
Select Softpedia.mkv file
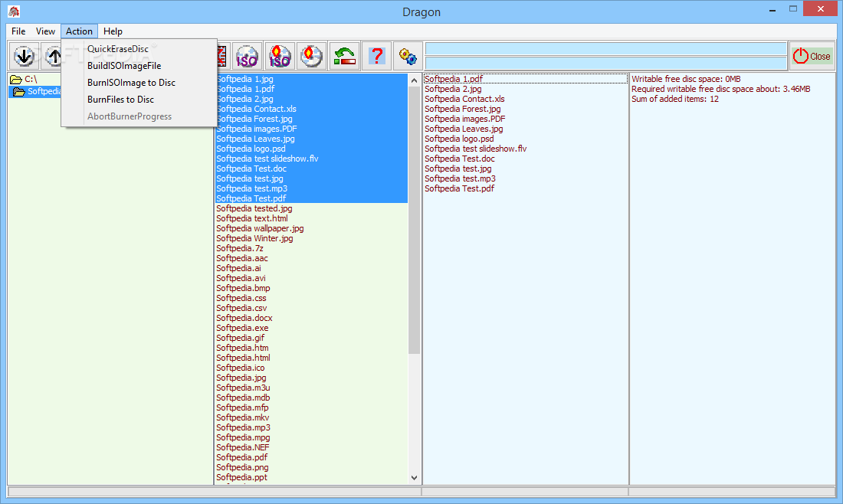(243, 417)
